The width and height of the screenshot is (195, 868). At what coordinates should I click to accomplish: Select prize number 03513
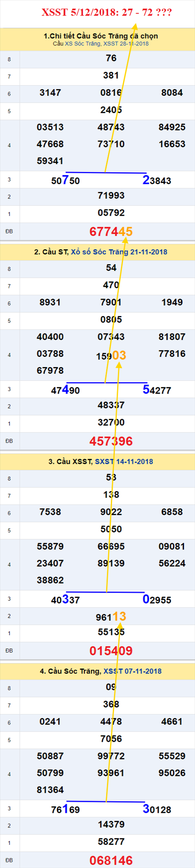[50, 127]
